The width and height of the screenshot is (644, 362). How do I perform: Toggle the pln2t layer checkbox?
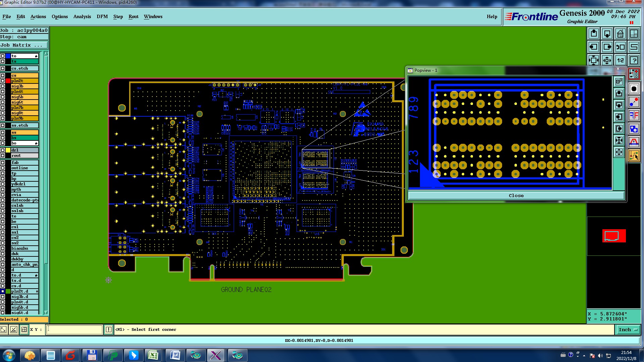coord(3,81)
